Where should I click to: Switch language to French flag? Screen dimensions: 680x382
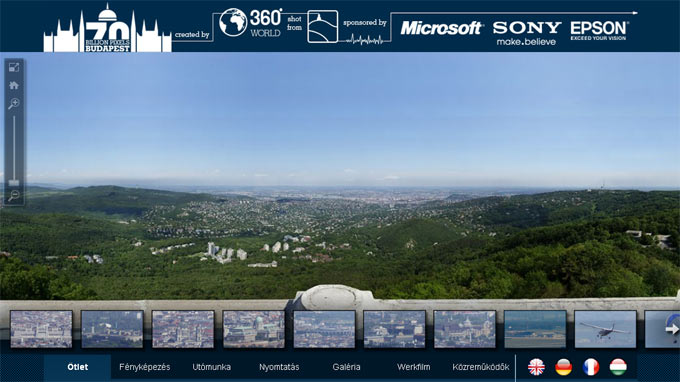(x=591, y=367)
